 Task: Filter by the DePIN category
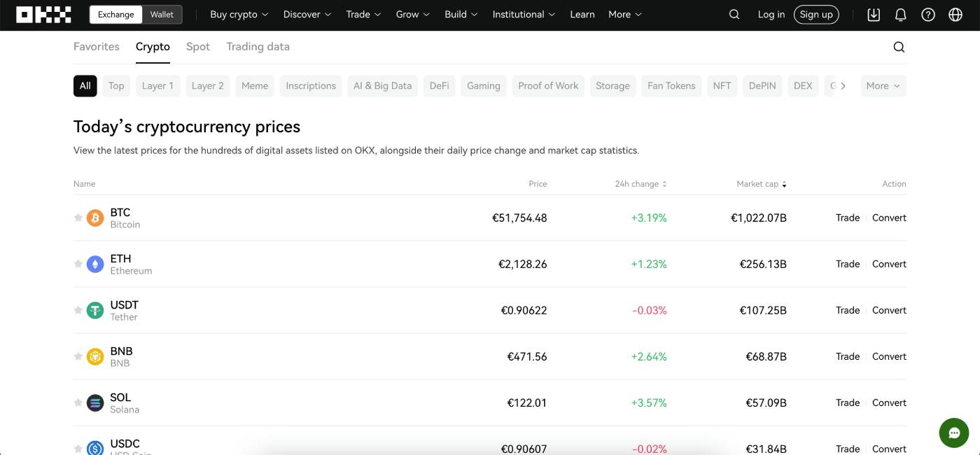762,86
